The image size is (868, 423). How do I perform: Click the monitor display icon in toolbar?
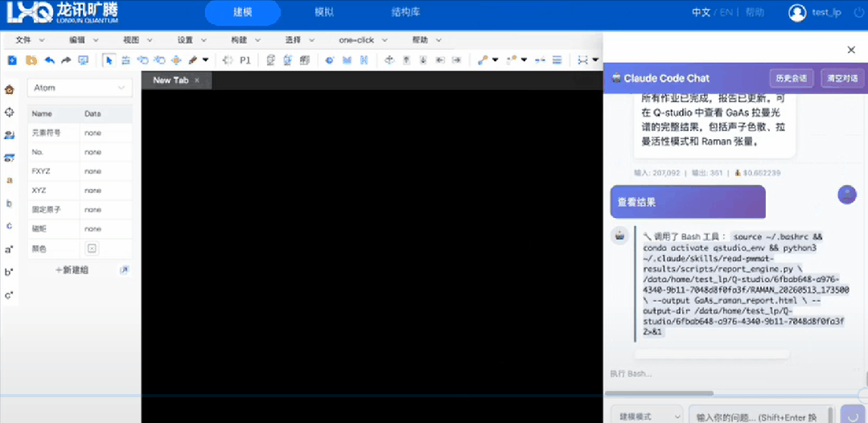click(x=83, y=60)
